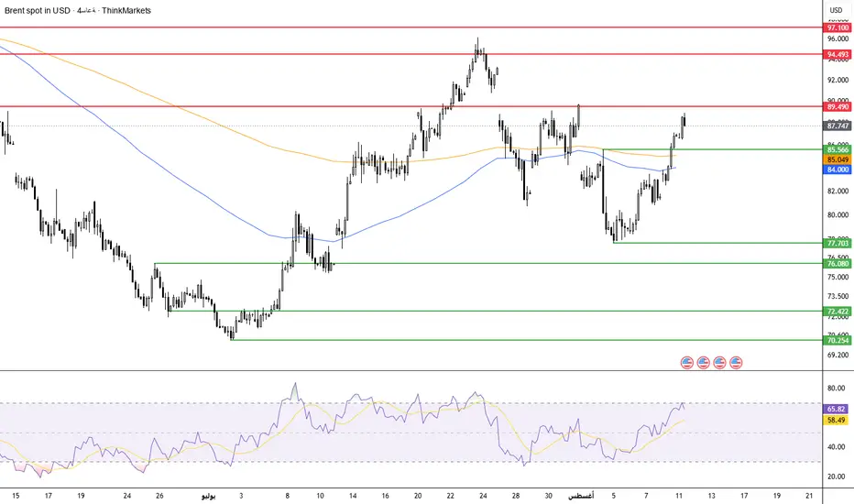Click the 76.080 green horizontal support line
This screenshot has height=504, width=854.
click(x=488, y=263)
